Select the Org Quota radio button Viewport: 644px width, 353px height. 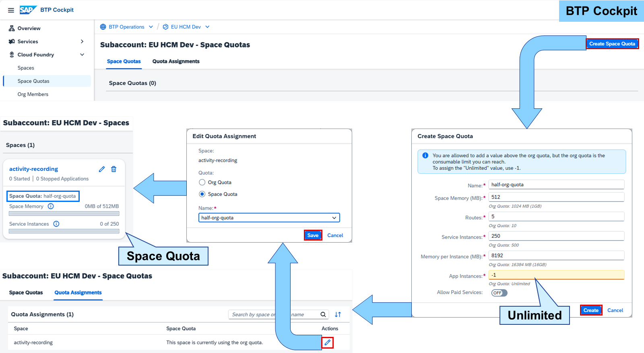pos(202,183)
